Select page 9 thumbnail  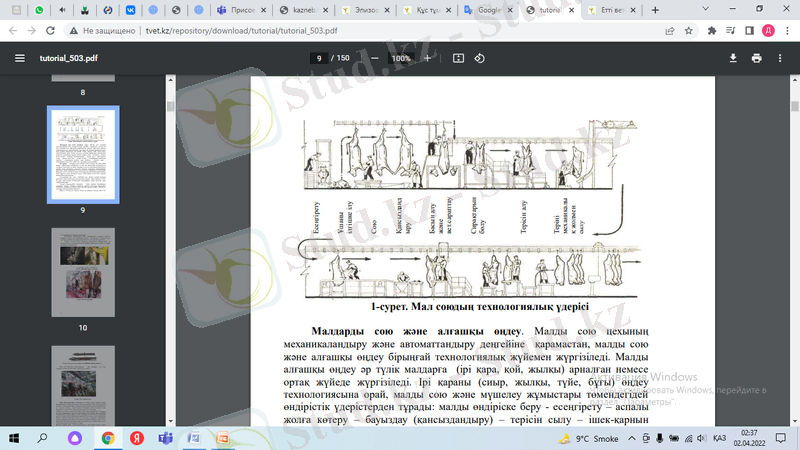pyautogui.click(x=83, y=155)
